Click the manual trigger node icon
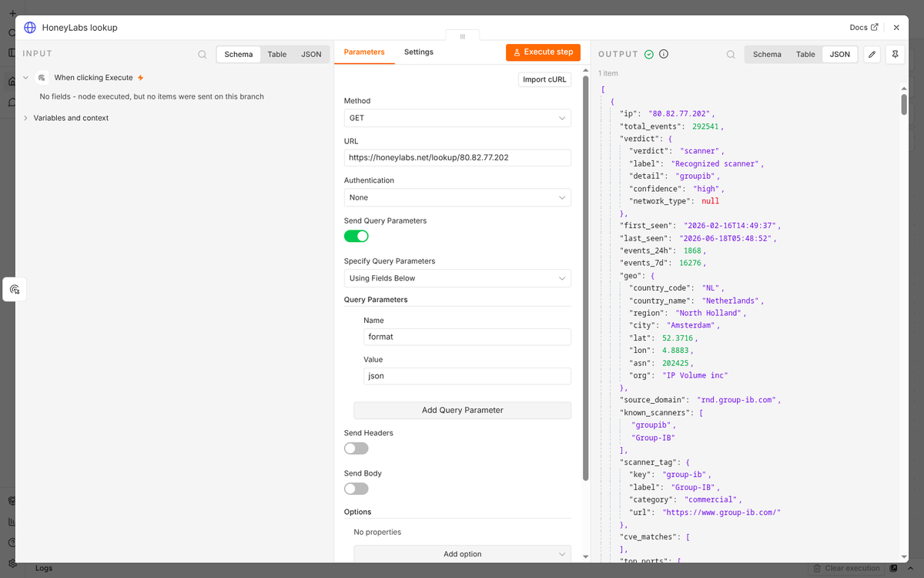This screenshot has width=924, height=578. coord(42,78)
